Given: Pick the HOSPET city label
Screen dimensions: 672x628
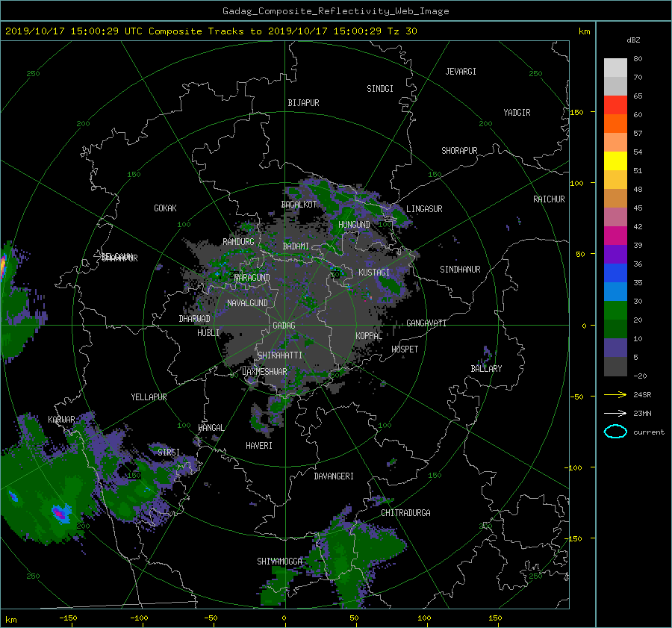Looking at the screenshot, I should [x=405, y=349].
